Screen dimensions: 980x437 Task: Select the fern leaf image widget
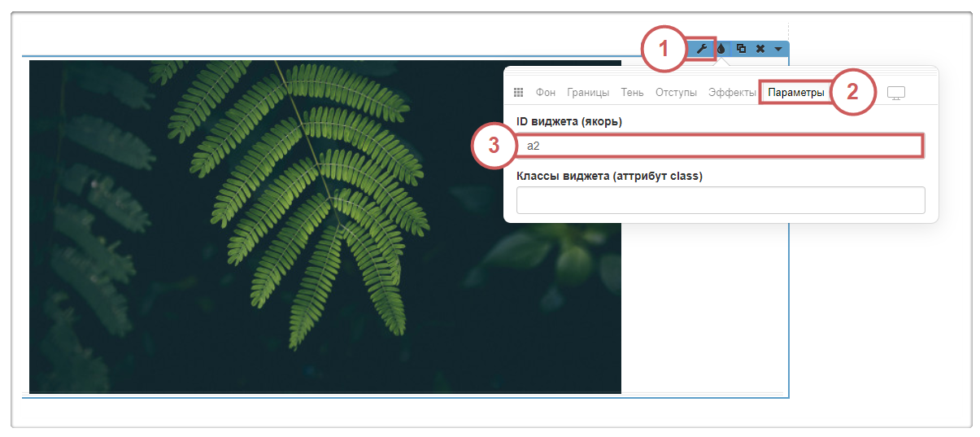click(x=324, y=226)
